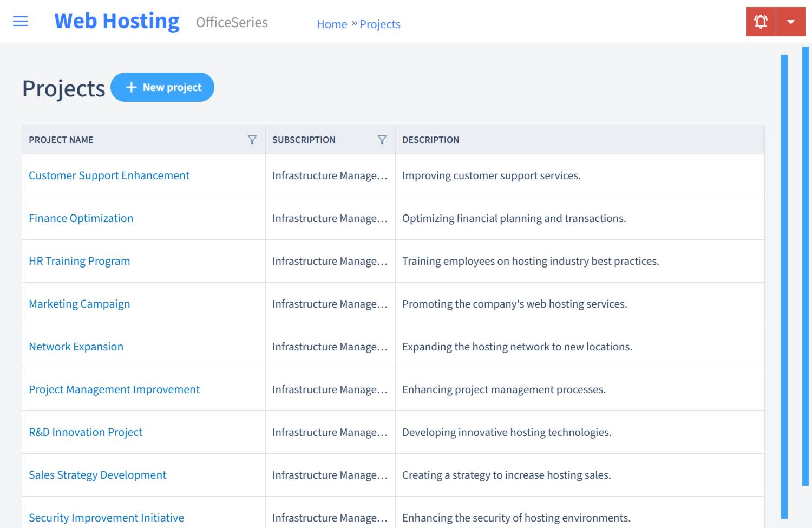Screen dimensions: 812x528
Task: Select the Web Hosting logo
Action: pyautogui.click(x=116, y=21)
